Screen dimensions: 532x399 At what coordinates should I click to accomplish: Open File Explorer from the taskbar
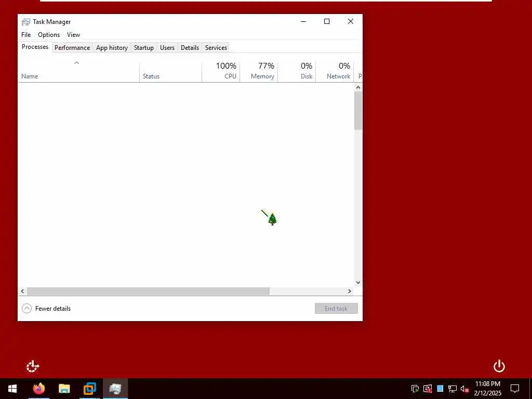tap(64, 389)
